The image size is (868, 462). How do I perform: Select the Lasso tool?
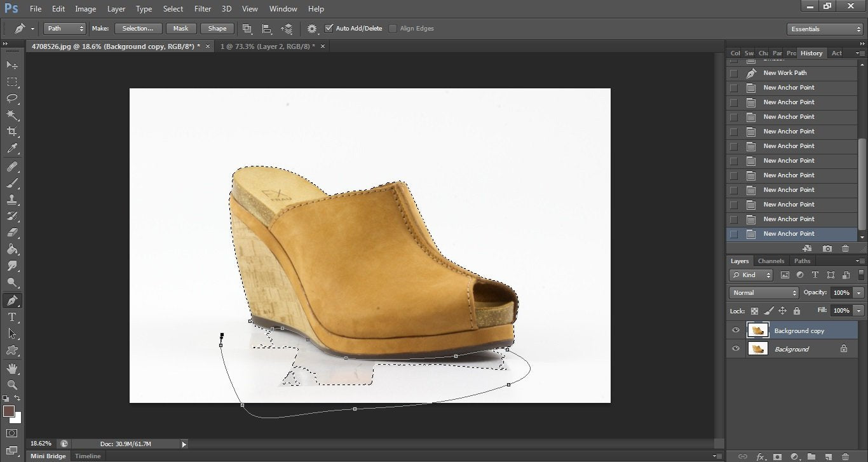coord(12,99)
